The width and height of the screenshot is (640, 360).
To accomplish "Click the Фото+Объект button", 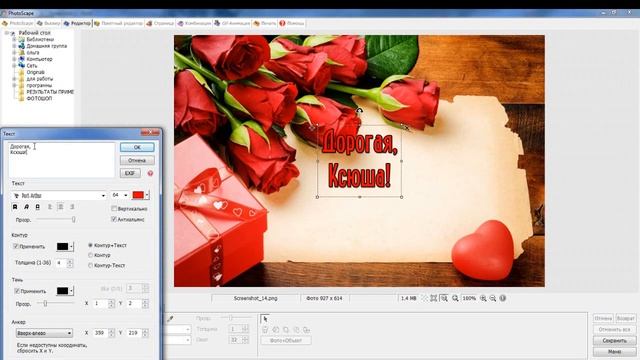I will [286, 340].
